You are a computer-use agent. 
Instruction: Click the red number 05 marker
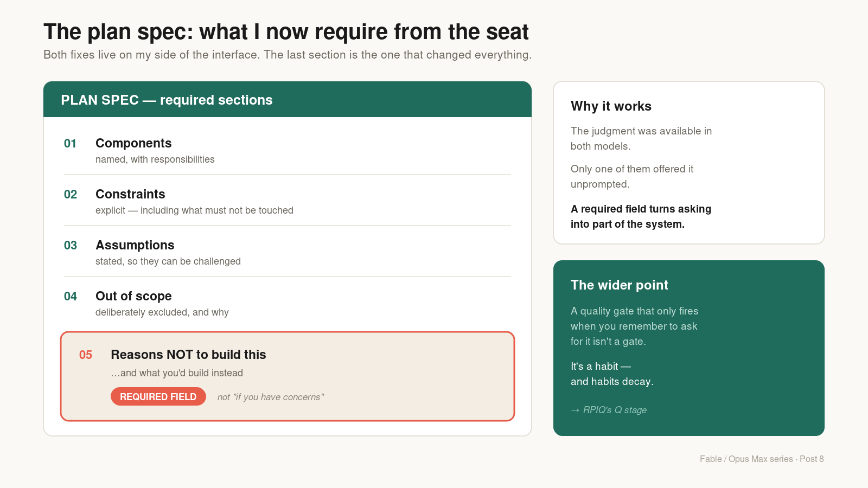pos(86,355)
